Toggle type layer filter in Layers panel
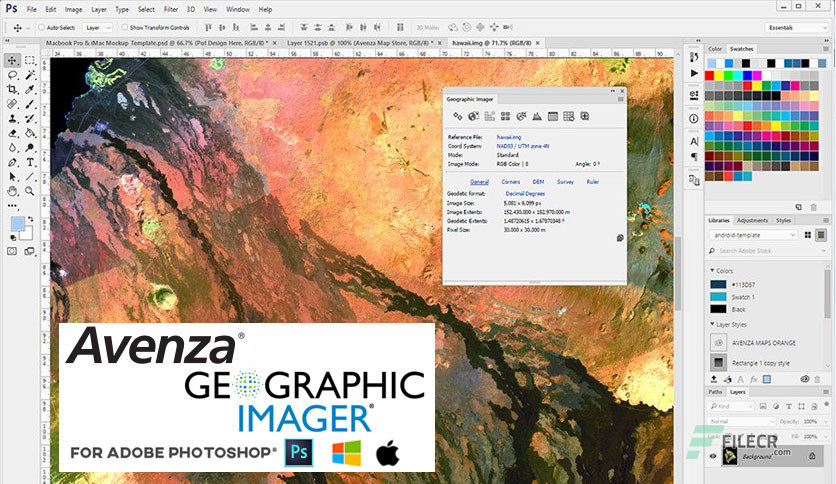Image resolution: width=836 pixels, height=484 pixels. pyautogui.click(x=789, y=406)
